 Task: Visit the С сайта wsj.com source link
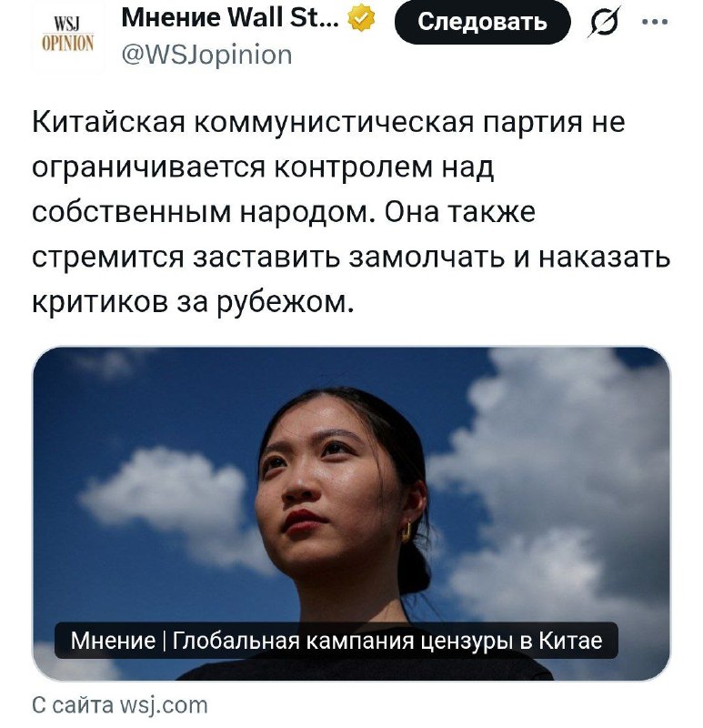pos(120,705)
